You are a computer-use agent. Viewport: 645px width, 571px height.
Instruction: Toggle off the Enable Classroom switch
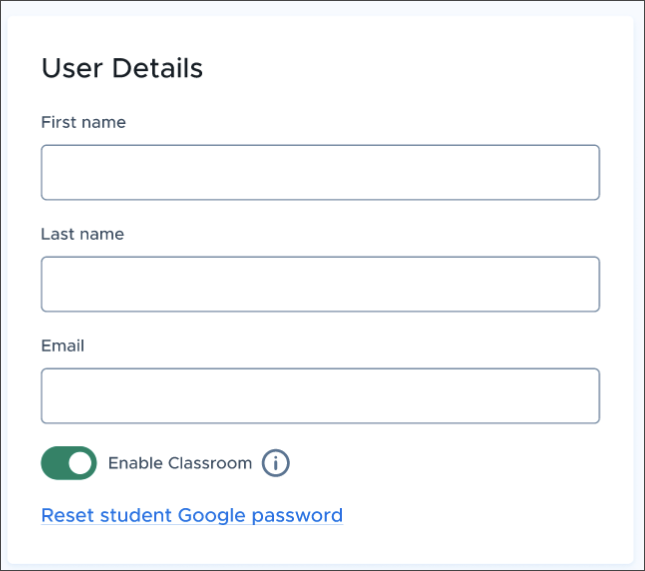69,463
